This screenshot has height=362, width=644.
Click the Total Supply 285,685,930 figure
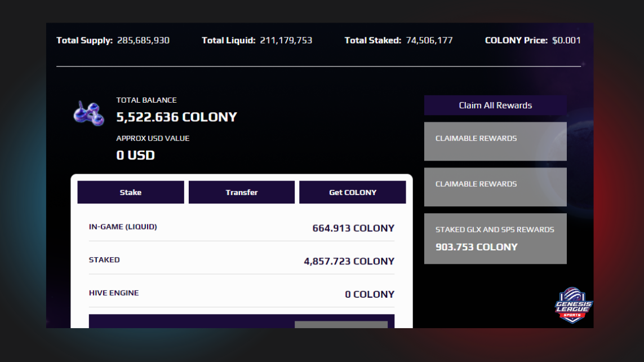tap(143, 40)
